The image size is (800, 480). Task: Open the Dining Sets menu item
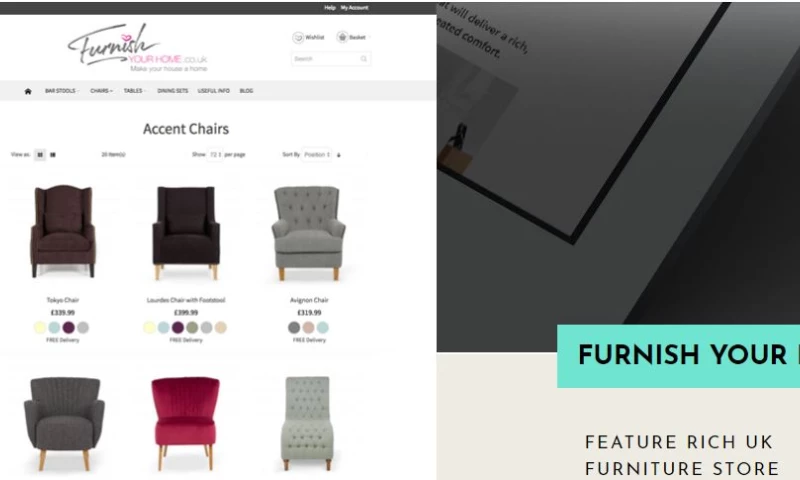coord(172,91)
